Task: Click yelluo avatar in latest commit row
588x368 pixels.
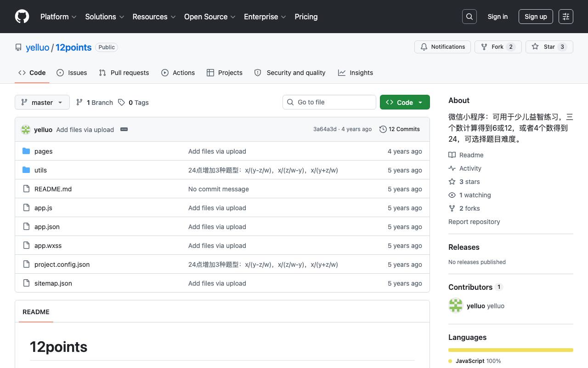Action: coord(26,130)
